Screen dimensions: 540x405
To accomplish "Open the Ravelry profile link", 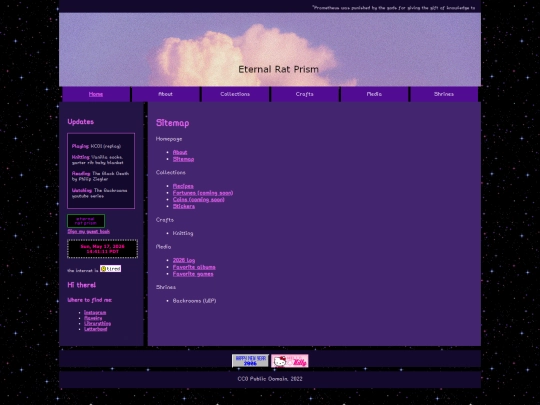I will coord(93,318).
